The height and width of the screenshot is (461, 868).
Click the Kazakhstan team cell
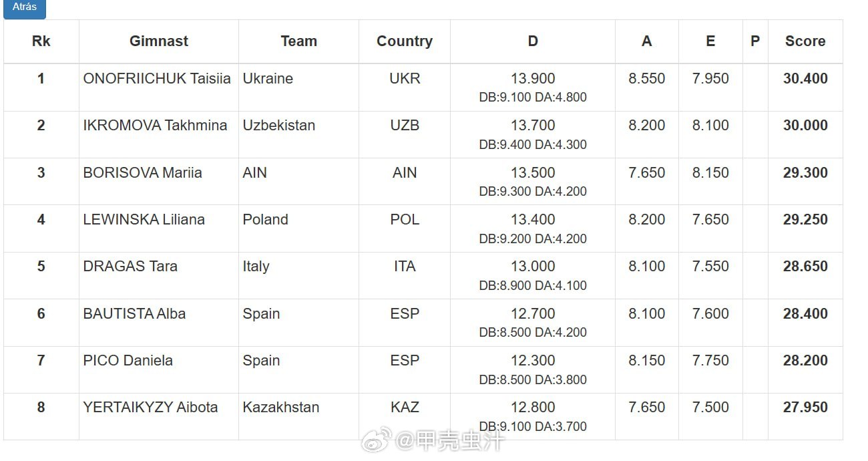[x=280, y=408]
